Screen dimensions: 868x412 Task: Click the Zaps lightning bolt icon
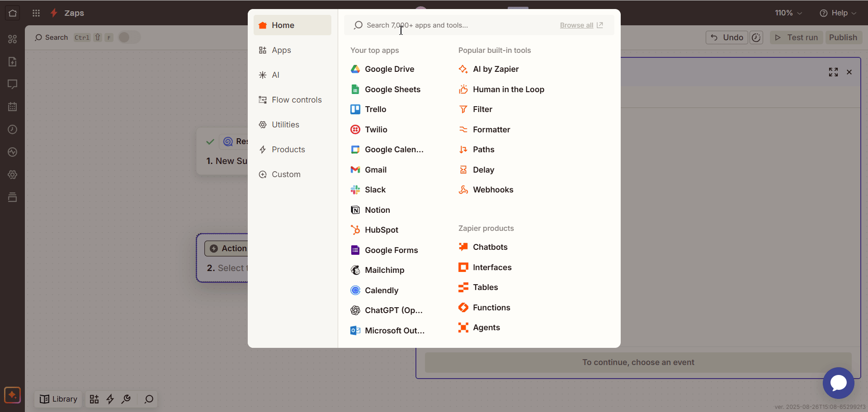54,13
